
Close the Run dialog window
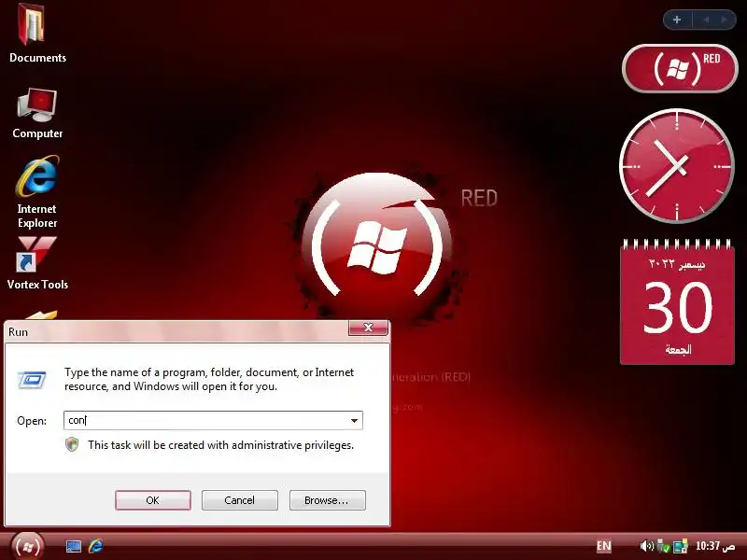tap(368, 328)
